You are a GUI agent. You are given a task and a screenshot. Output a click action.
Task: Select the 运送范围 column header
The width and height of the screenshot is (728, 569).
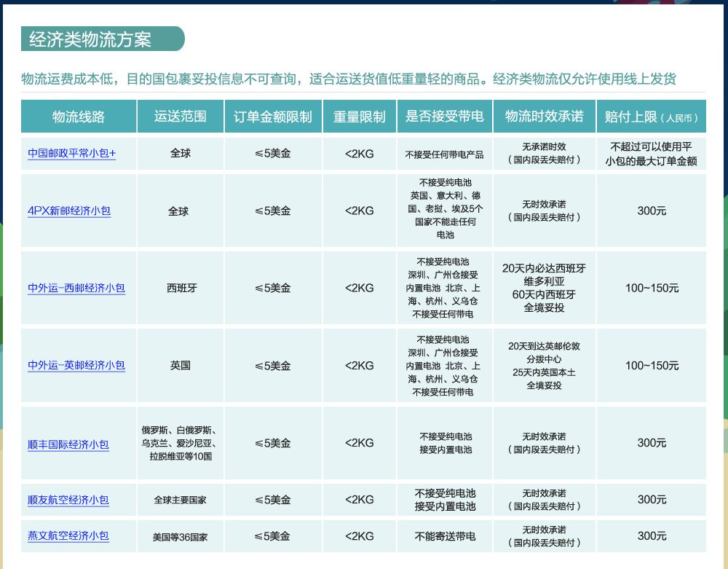(x=180, y=116)
